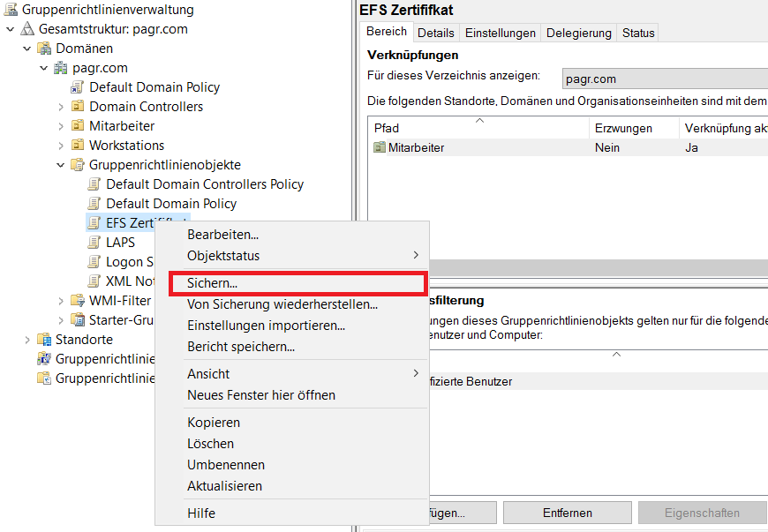Click the Domänen folder icon
The width and height of the screenshot is (768, 532).
(44, 49)
